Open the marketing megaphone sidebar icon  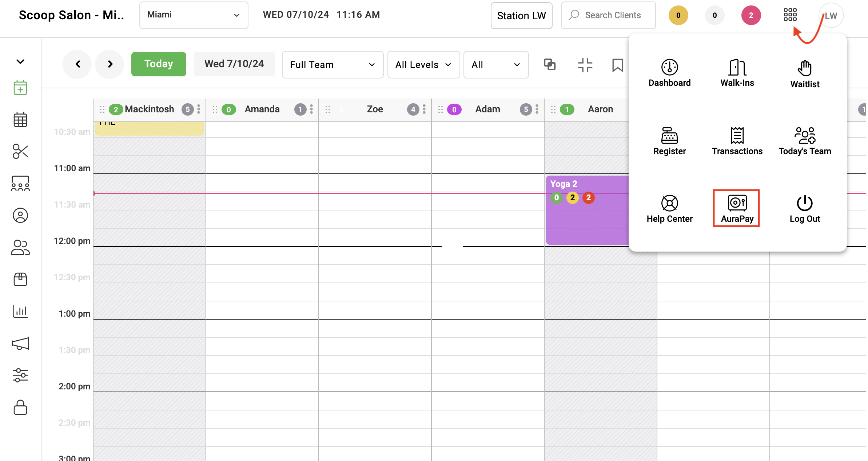pyautogui.click(x=20, y=343)
